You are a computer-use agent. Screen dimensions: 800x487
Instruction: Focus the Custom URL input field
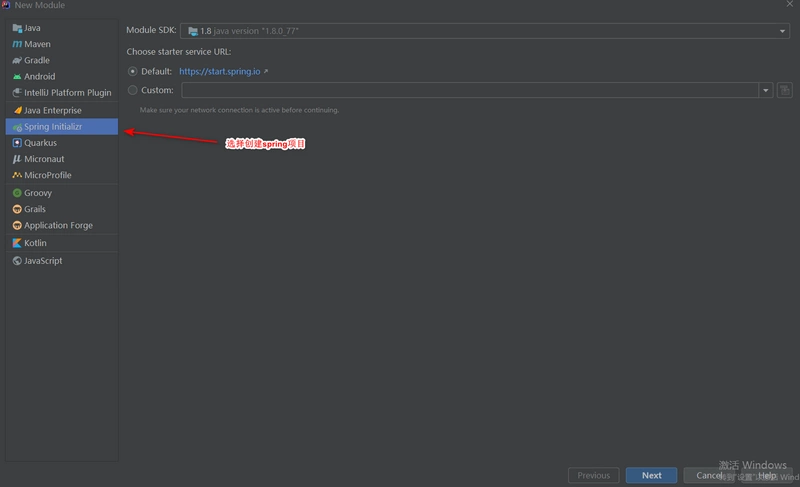[x=470, y=90]
